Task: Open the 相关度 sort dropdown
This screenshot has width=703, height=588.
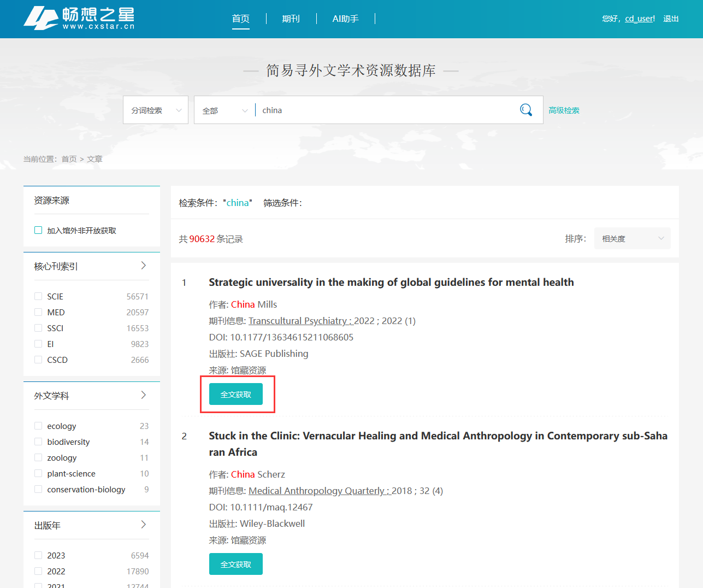Action: point(632,239)
